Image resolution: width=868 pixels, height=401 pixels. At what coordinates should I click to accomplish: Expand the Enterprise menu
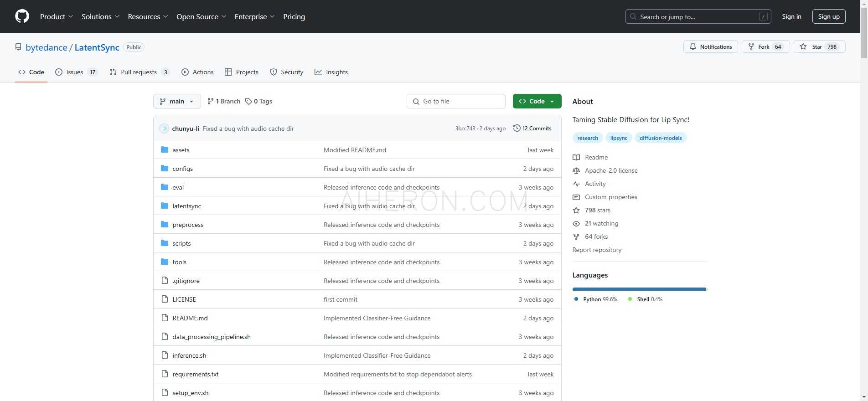pyautogui.click(x=254, y=16)
